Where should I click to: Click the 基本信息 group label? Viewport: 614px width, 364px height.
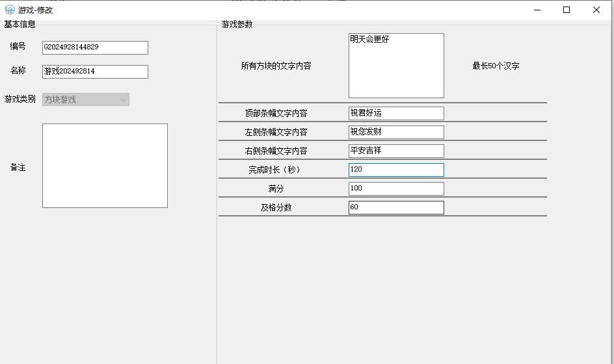[x=20, y=24]
